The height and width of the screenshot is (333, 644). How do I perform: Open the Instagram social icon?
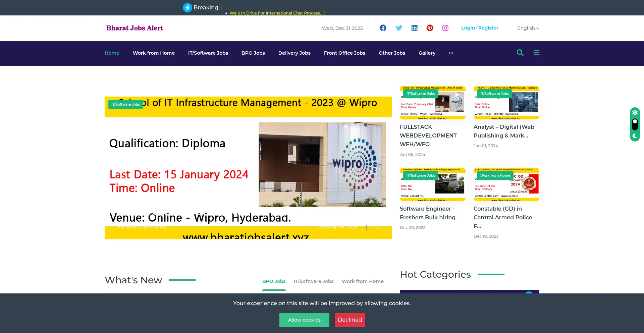[x=445, y=28]
